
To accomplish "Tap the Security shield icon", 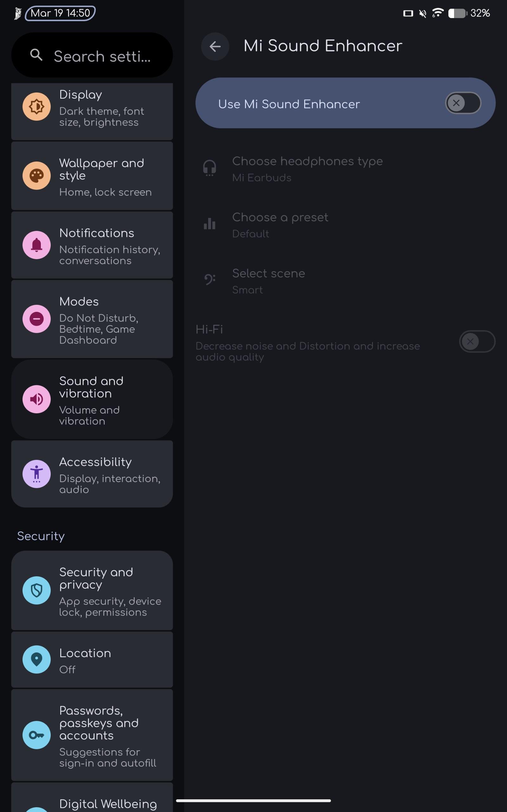I will (36, 591).
